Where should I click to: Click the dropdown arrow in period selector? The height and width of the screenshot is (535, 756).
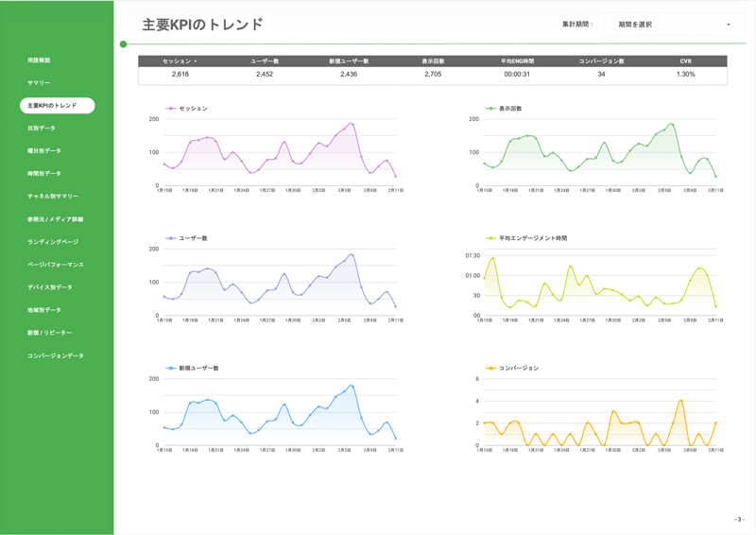[729, 25]
